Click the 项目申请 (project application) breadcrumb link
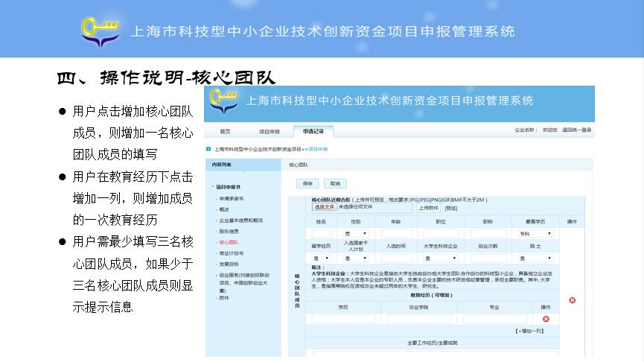This screenshot has height=362, width=644. click(x=318, y=149)
